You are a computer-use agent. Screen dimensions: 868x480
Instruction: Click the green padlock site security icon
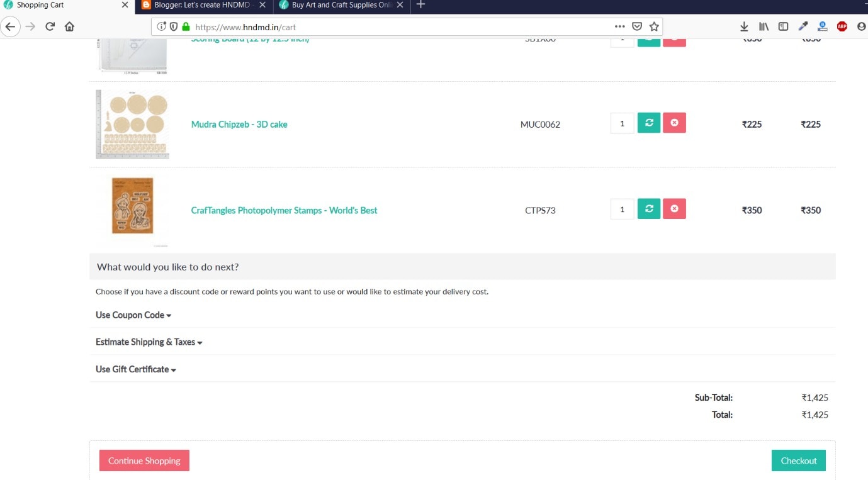[186, 26]
